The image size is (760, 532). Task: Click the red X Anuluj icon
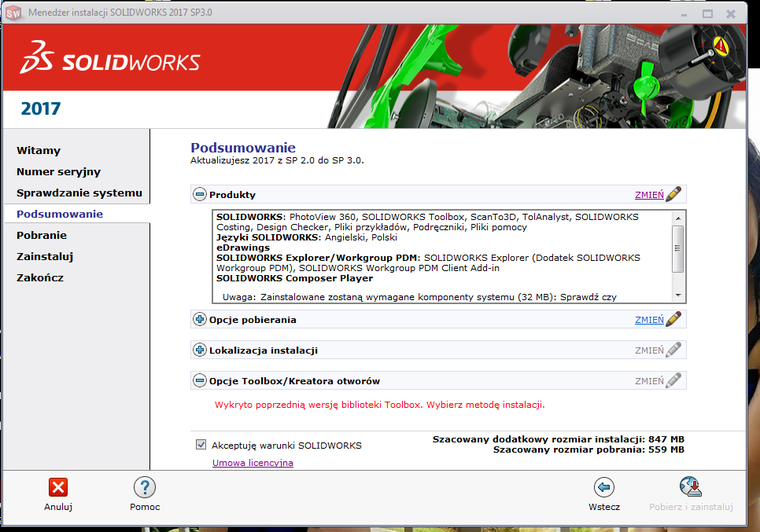coord(58,487)
